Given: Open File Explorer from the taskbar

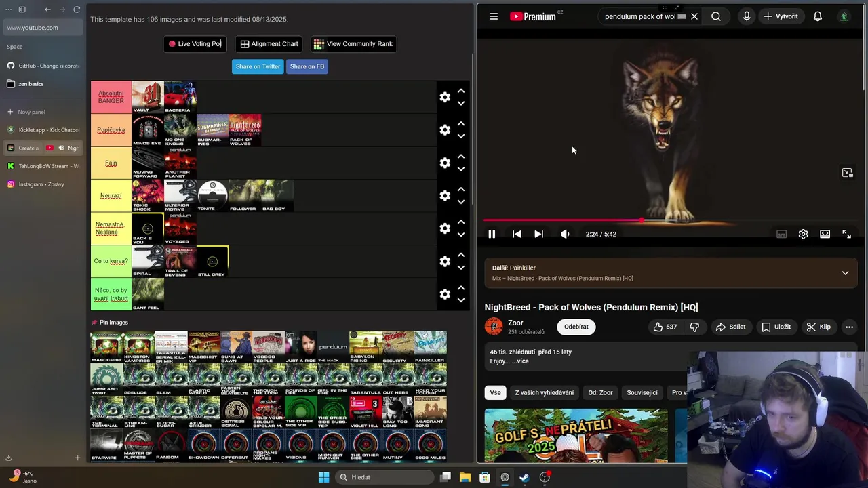Looking at the screenshot, I should 465,477.
